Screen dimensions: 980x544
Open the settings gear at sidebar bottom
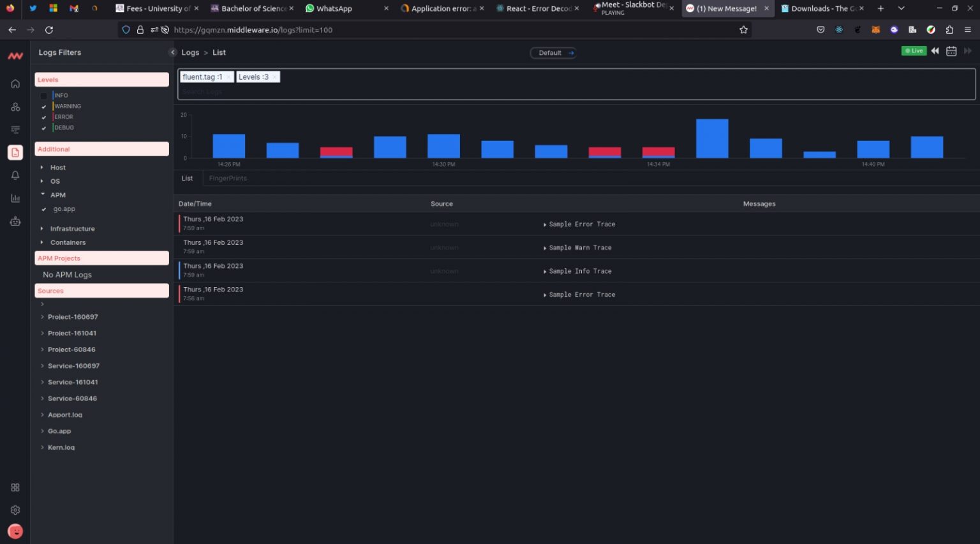tap(15, 510)
